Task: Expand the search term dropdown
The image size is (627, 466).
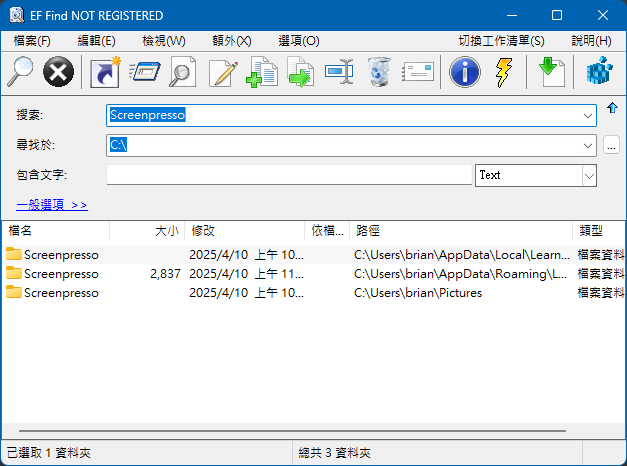Action: (x=587, y=115)
